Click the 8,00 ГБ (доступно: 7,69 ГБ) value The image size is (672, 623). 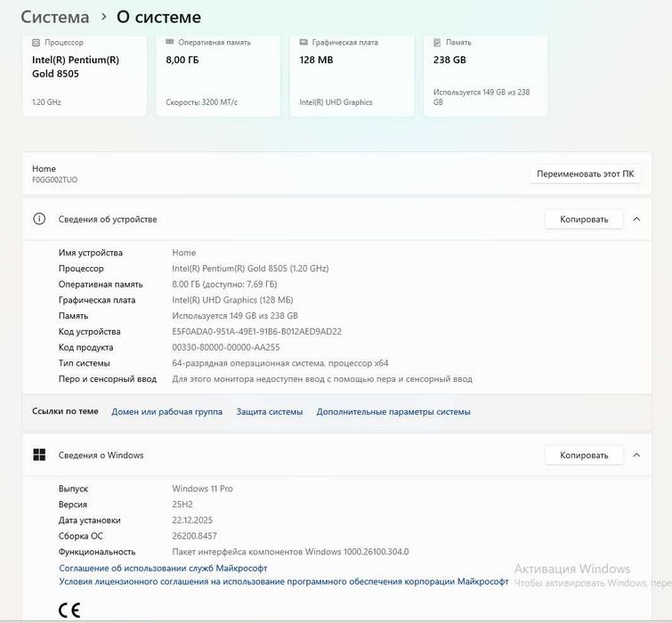coord(224,284)
